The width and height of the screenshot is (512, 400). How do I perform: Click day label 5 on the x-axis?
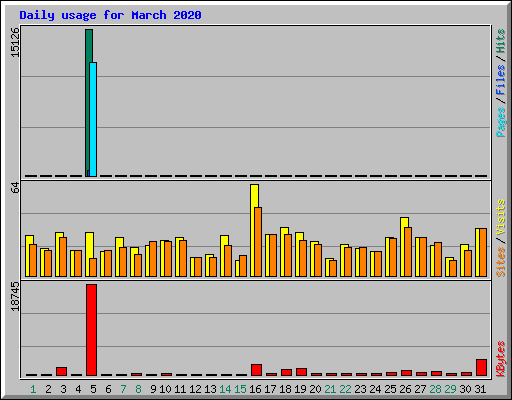[93, 389]
